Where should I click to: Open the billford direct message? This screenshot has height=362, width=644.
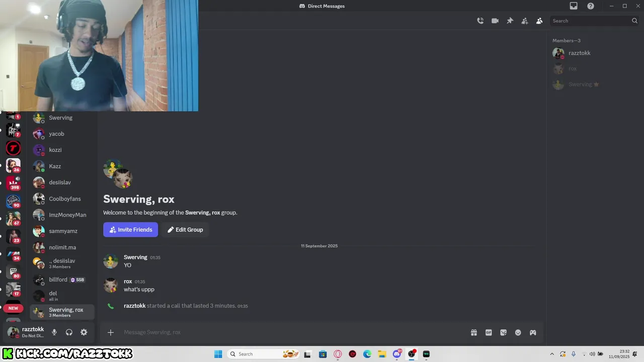pos(62,280)
